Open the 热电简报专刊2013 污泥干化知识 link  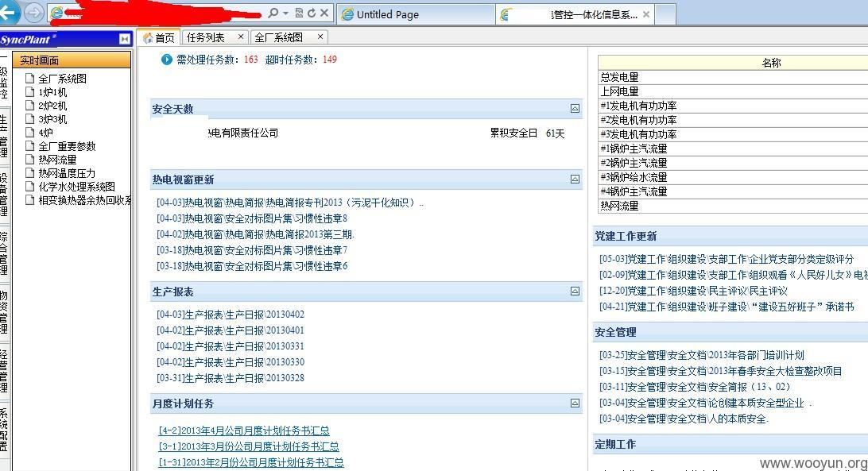point(289,203)
